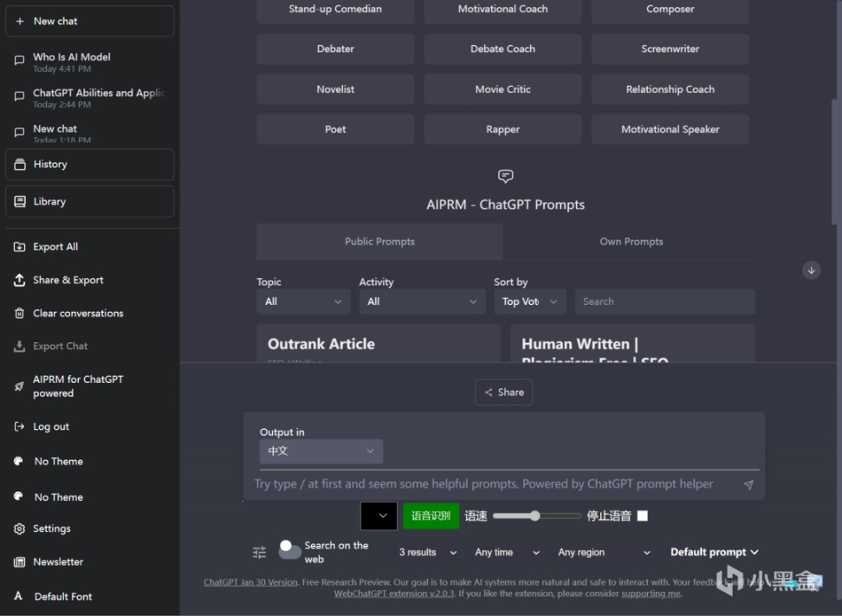Click the Library book icon

20,201
